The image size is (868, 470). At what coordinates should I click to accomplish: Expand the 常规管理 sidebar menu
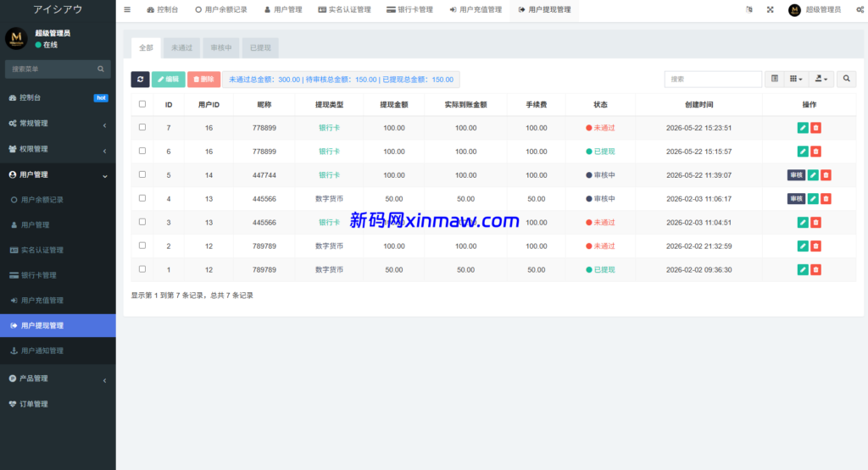pos(58,124)
